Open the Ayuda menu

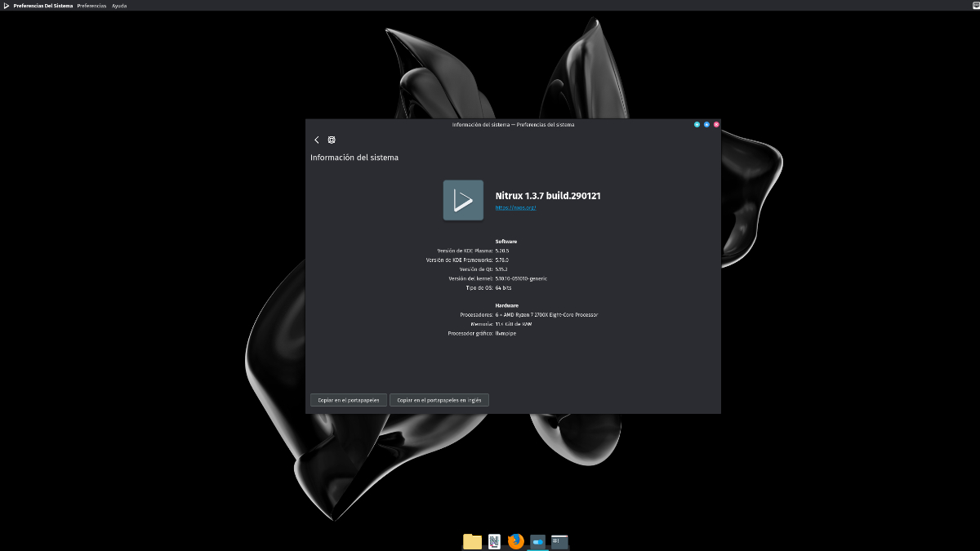pyautogui.click(x=118, y=6)
